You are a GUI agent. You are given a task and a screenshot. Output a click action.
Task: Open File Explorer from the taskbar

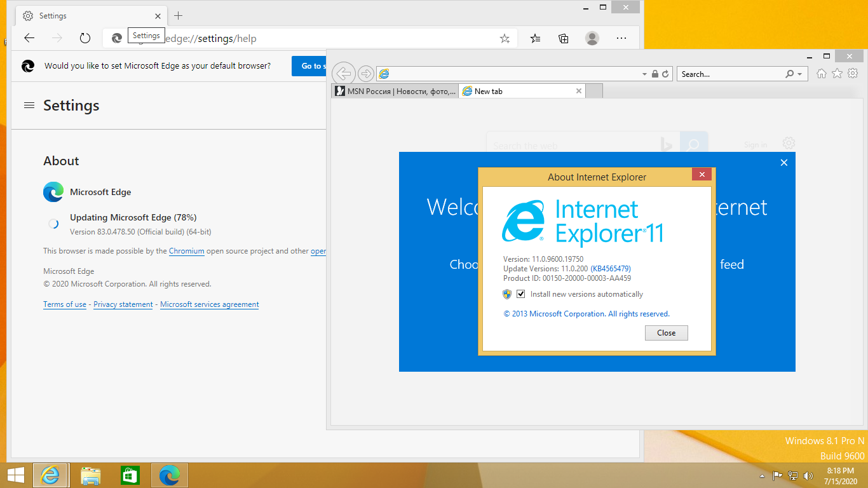[x=91, y=475]
